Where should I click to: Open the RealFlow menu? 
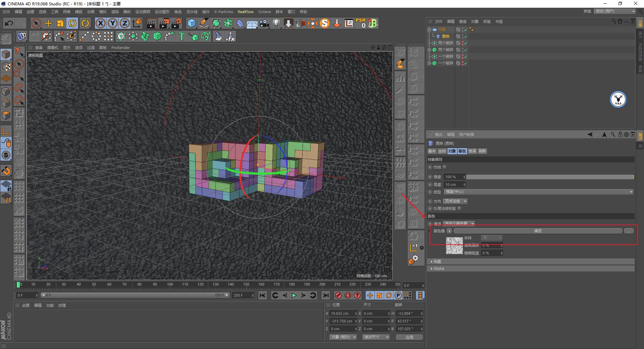pos(246,11)
